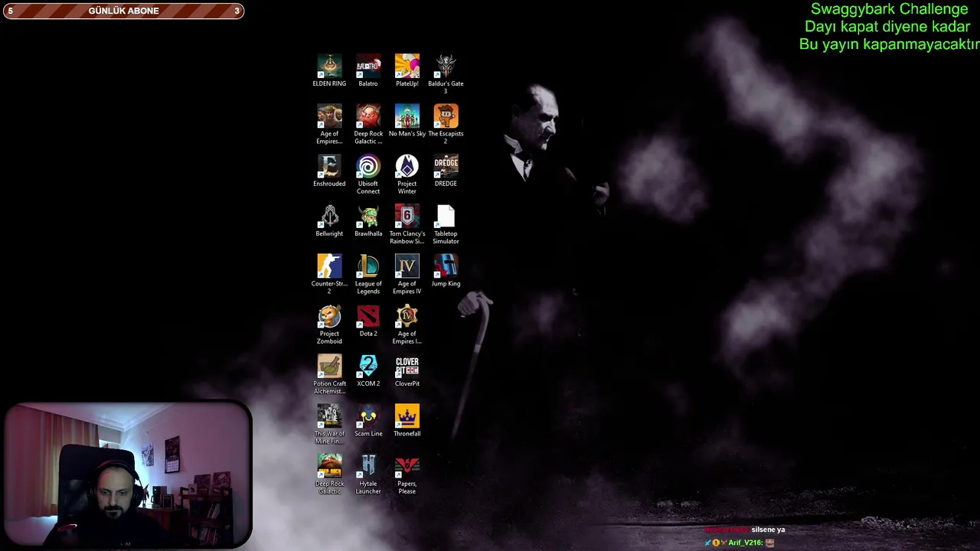Viewport: 980px width, 551px height.
Task: Select Age of Empires icon with warrior portraits
Action: [x=329, y=116]
